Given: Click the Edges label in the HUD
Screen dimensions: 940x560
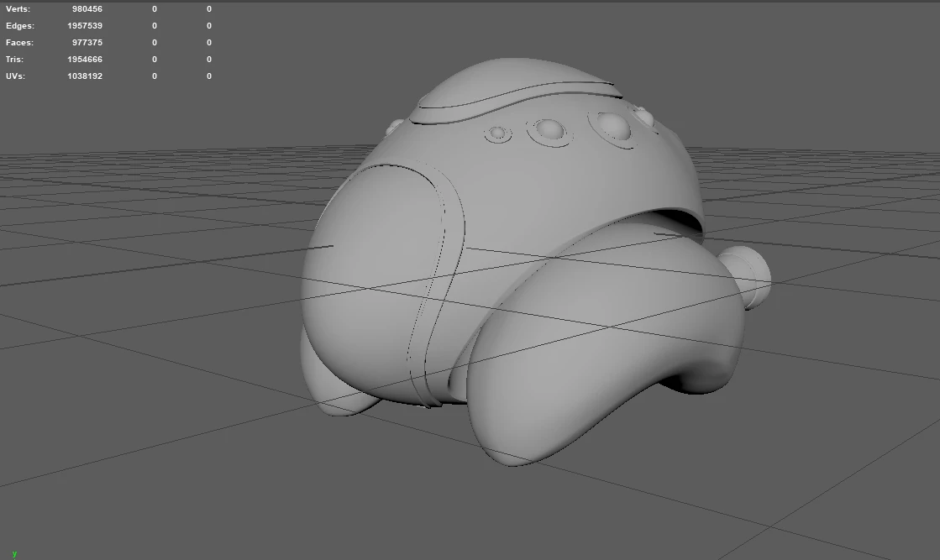Looking at the screenshot, I should tap(20, 26).
